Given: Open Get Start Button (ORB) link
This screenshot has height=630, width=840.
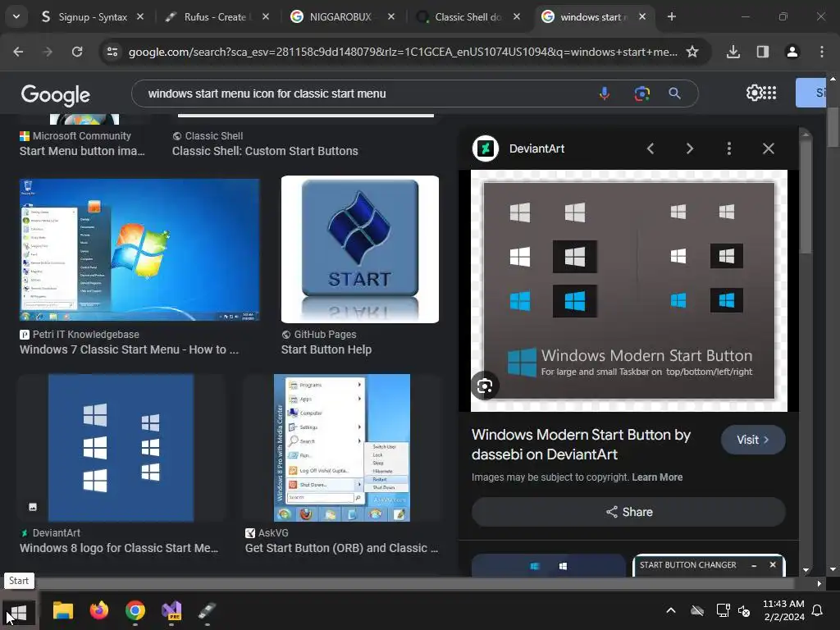Looking at the screenshot, I should [x=341, y=548].
